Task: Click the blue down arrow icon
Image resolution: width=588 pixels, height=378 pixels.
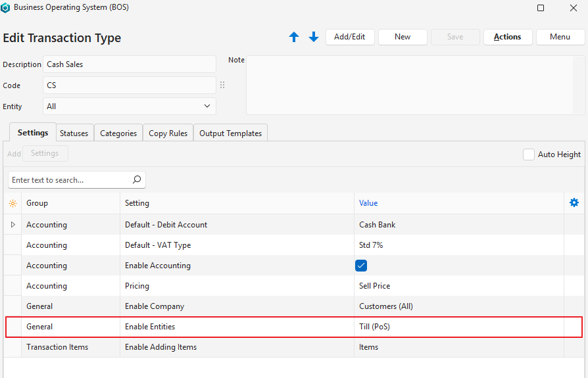Action: pos(314,37)
